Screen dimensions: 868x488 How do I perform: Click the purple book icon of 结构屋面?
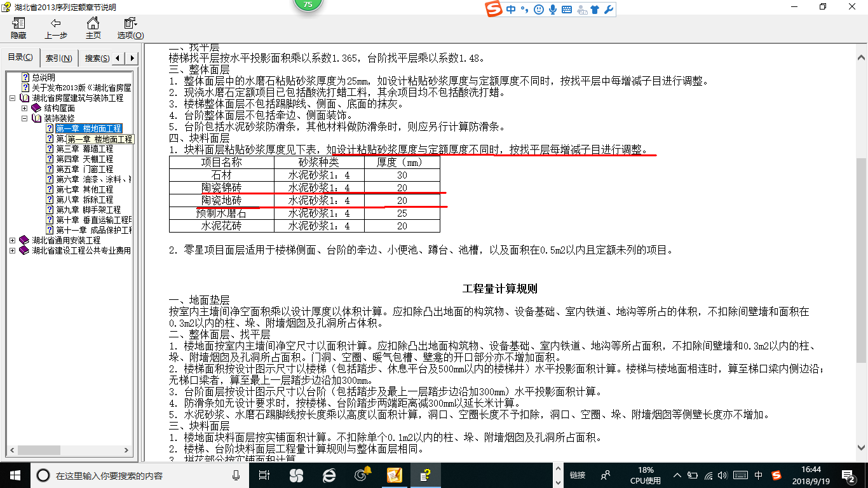(x=36, y=108)
